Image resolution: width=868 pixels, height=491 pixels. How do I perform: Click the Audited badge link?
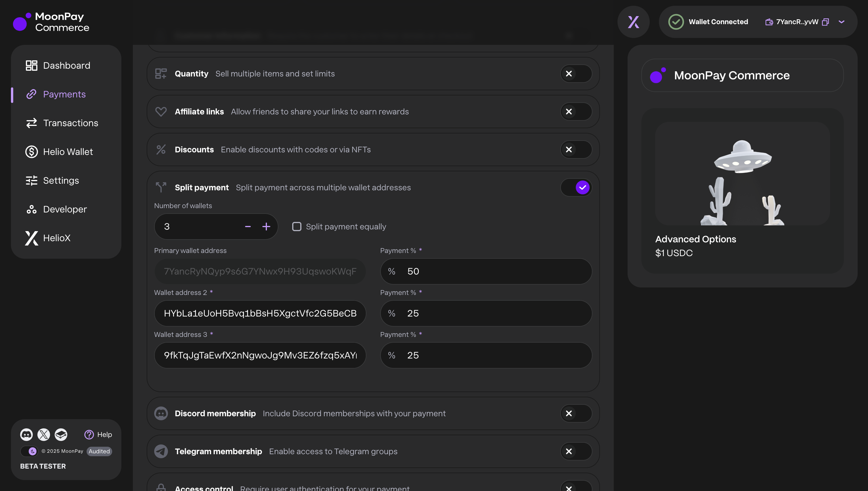99,451
